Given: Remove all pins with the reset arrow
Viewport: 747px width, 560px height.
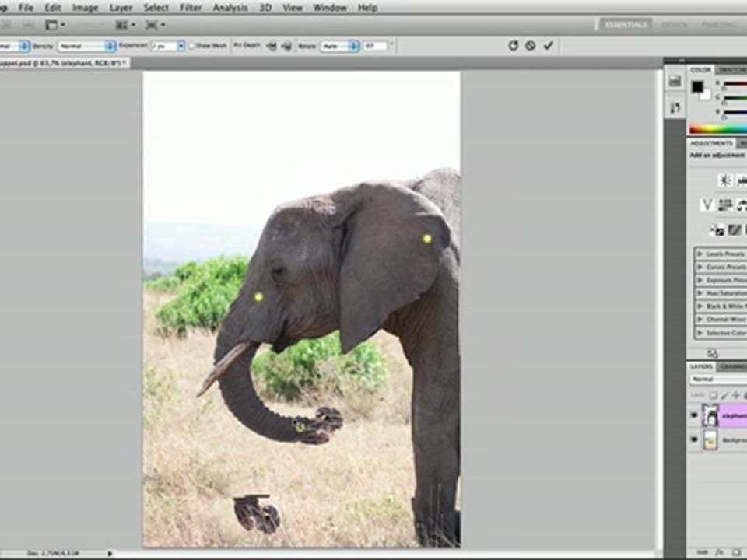Looking at the screenshot, I should point(513,46).
